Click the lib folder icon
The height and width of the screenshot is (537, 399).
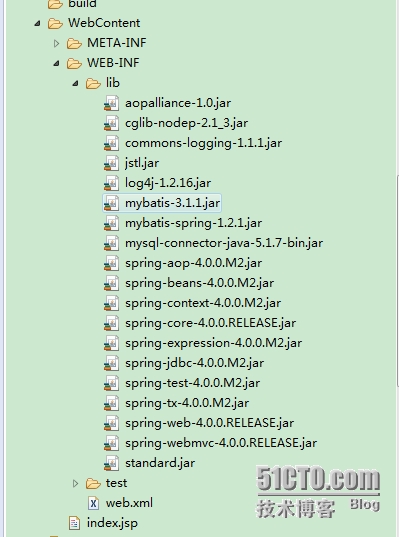coord(93,83)
